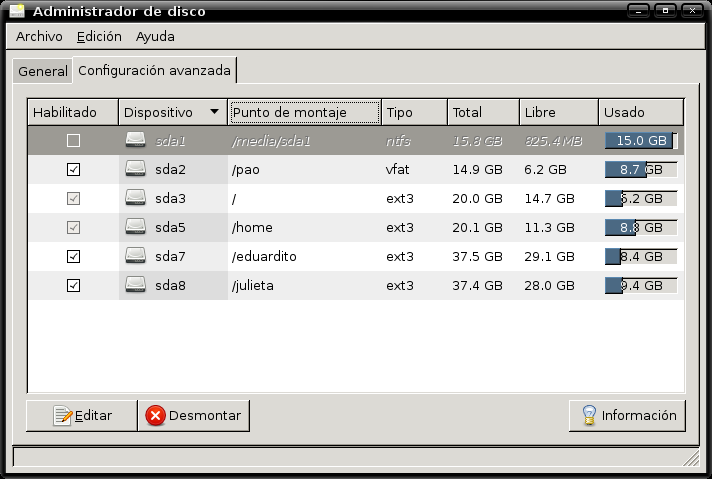Image resolution: width=712 pixels, height=479 pixels.
Task: Click the sda3 disk drive icon
Action: (x=136, y=199)
